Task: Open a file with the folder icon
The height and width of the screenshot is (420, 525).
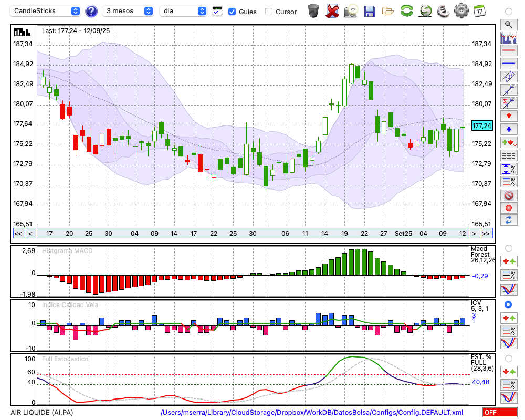Action: 388,12
